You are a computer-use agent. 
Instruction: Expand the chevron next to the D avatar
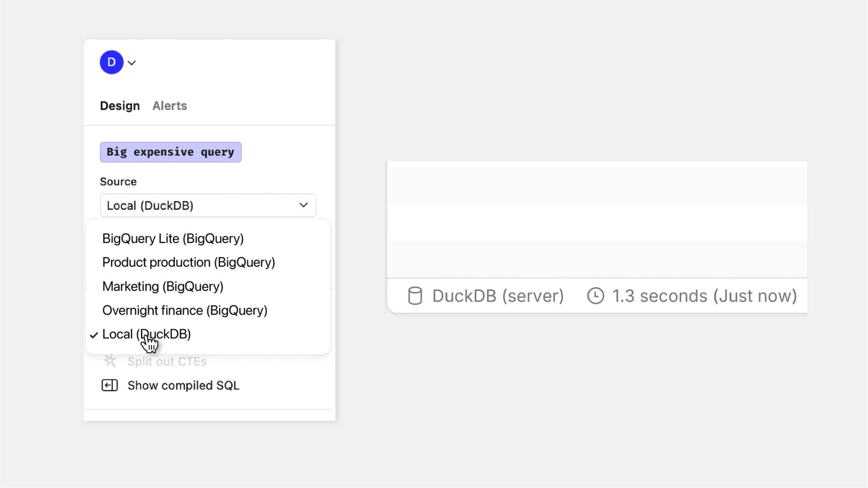point(132,63)
